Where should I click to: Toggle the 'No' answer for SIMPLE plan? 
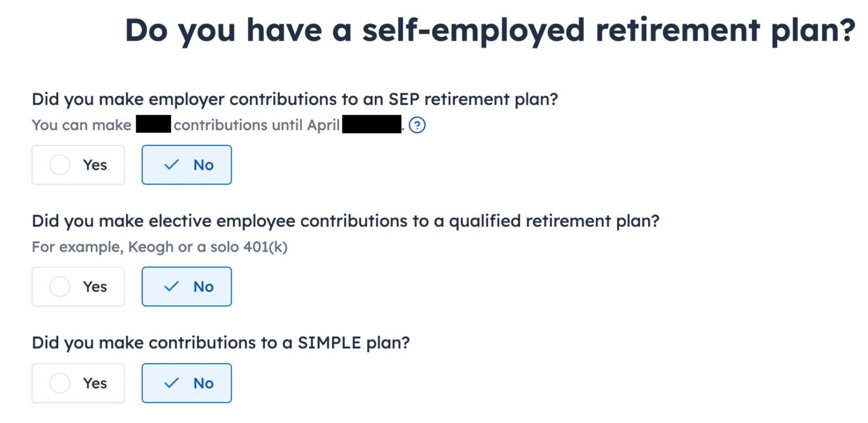pyautogui.click(x=186, y=383)
